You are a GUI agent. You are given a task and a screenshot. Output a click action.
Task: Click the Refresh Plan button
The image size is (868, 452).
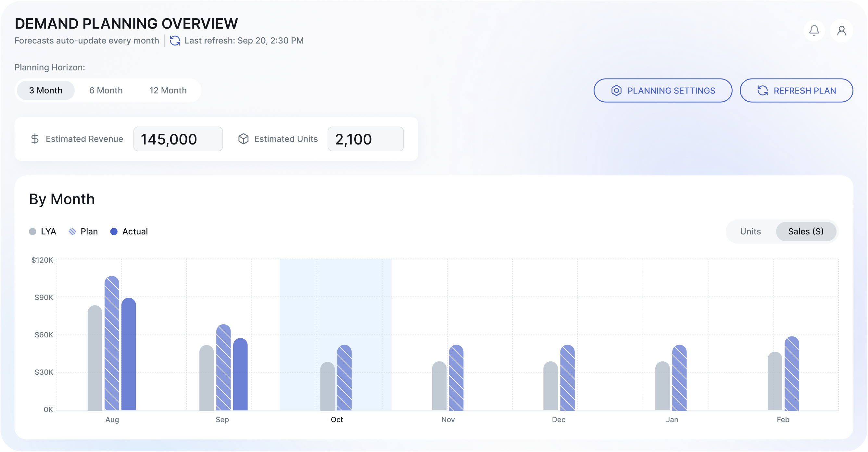796,90
